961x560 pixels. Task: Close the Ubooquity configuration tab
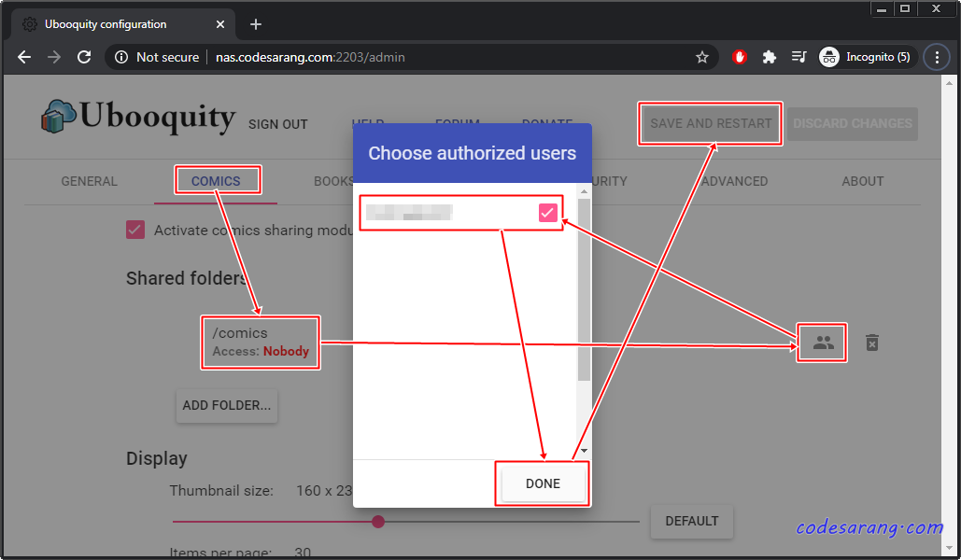(220, 24)
